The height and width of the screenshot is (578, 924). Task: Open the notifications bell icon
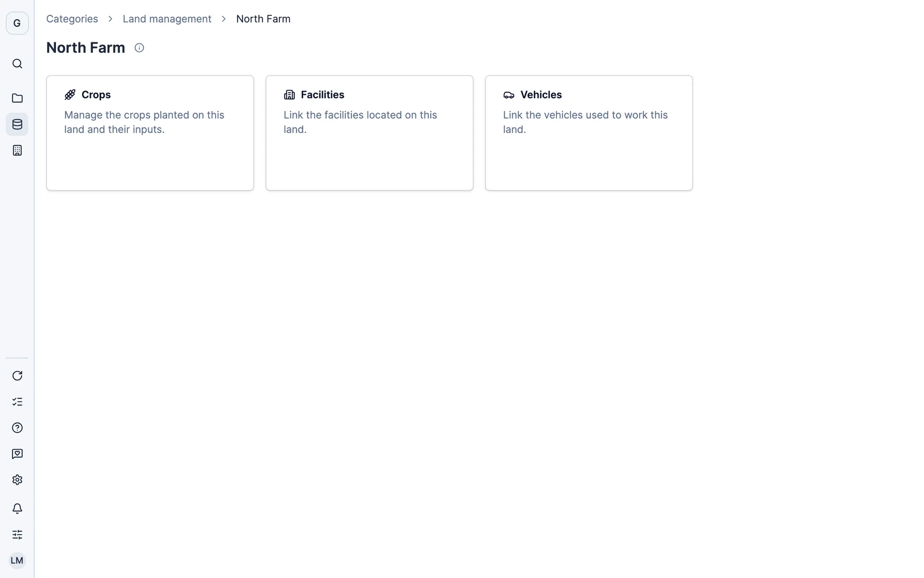(17, 509)
